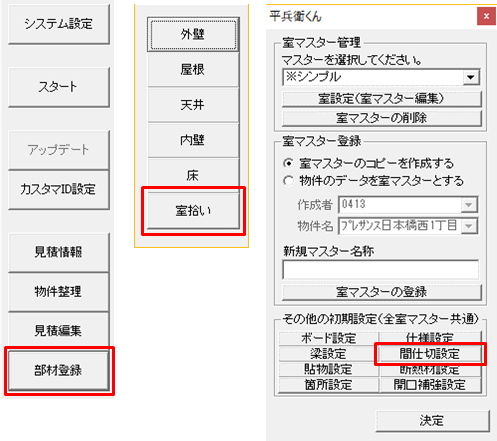Expand the 作成者 dropdown arrow
Screen dimensions: 497x441
click(x=469, y=205)
